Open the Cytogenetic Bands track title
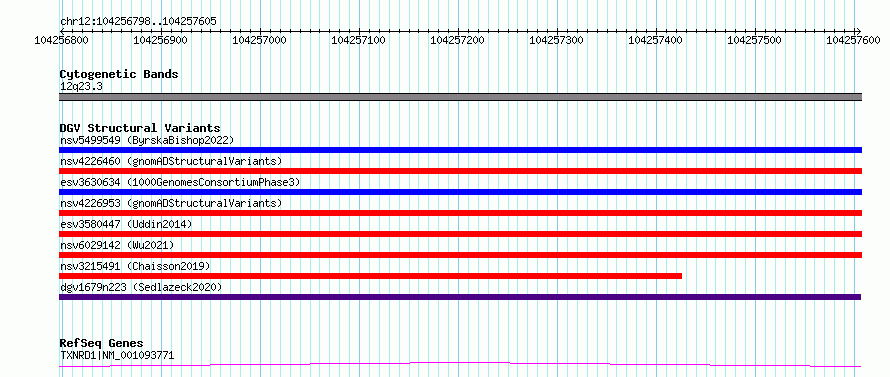 coord(119,74)
